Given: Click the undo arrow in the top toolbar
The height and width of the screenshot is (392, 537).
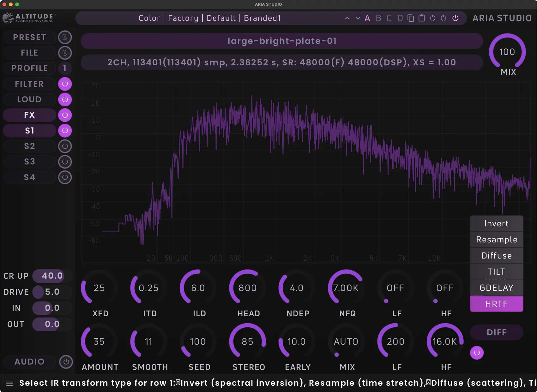Looking at the screenshot, I should pos(432,18).
